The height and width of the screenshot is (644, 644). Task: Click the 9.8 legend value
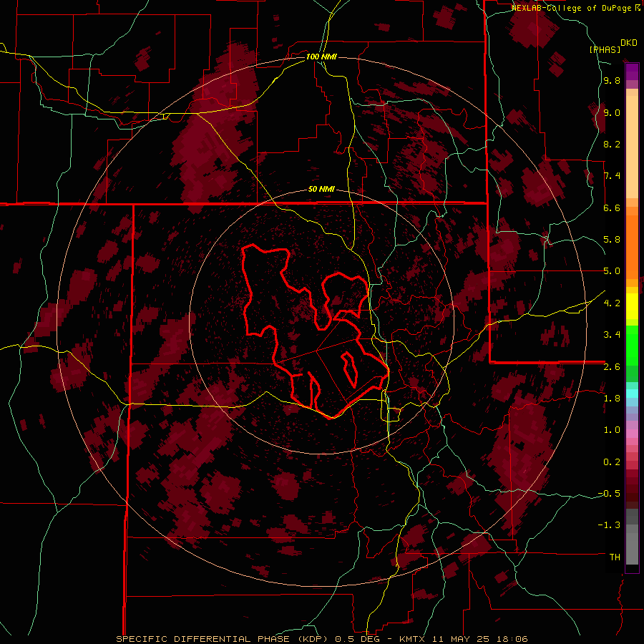(x=612, y=81)
